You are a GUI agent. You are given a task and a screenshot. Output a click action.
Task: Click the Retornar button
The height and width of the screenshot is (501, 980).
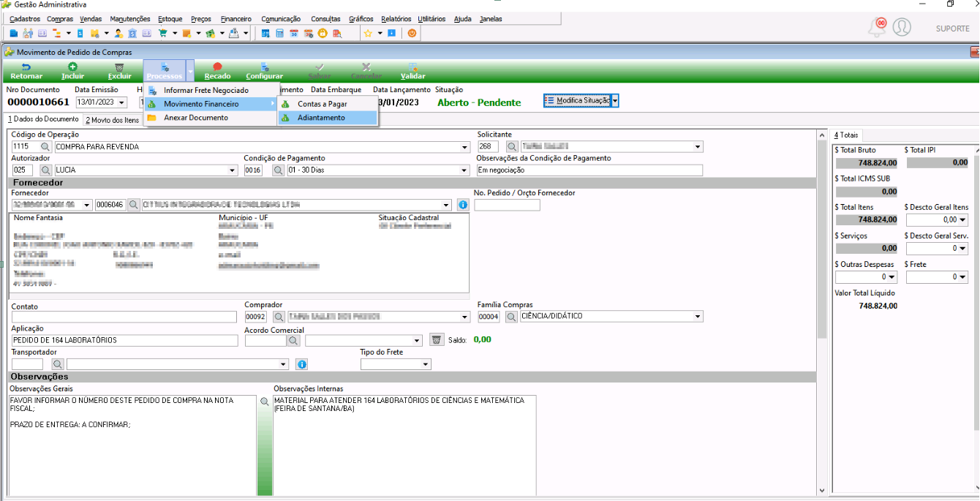click(x=26, y=71)
